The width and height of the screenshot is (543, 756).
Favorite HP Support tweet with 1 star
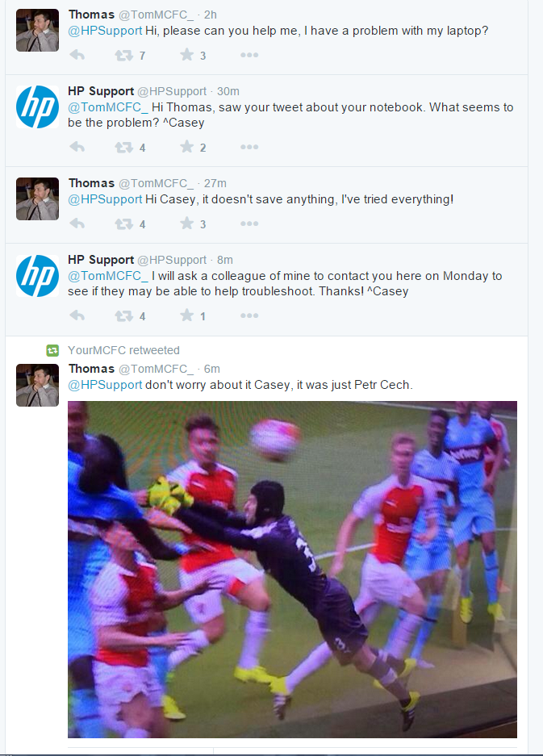[x=186, y=315]
